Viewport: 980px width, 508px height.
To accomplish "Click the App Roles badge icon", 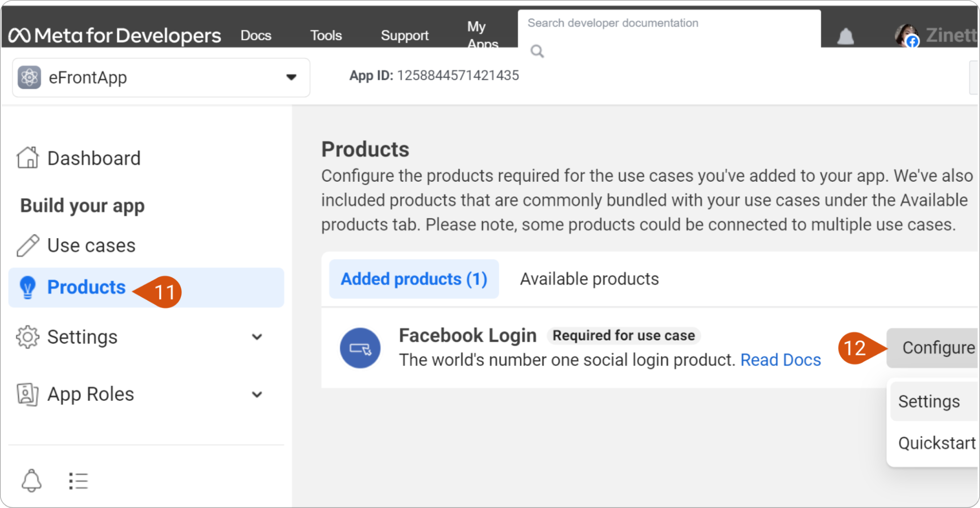I will pos(27,394).
